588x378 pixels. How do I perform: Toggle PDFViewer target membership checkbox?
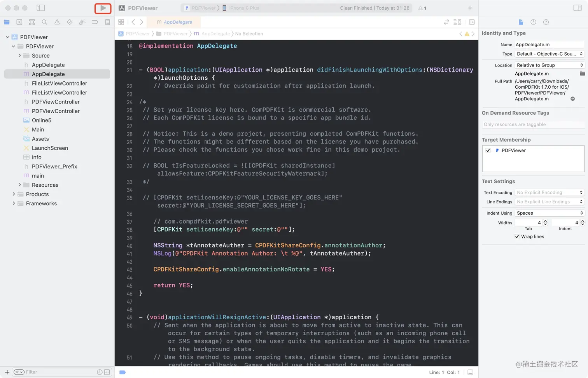click(488, 150)
